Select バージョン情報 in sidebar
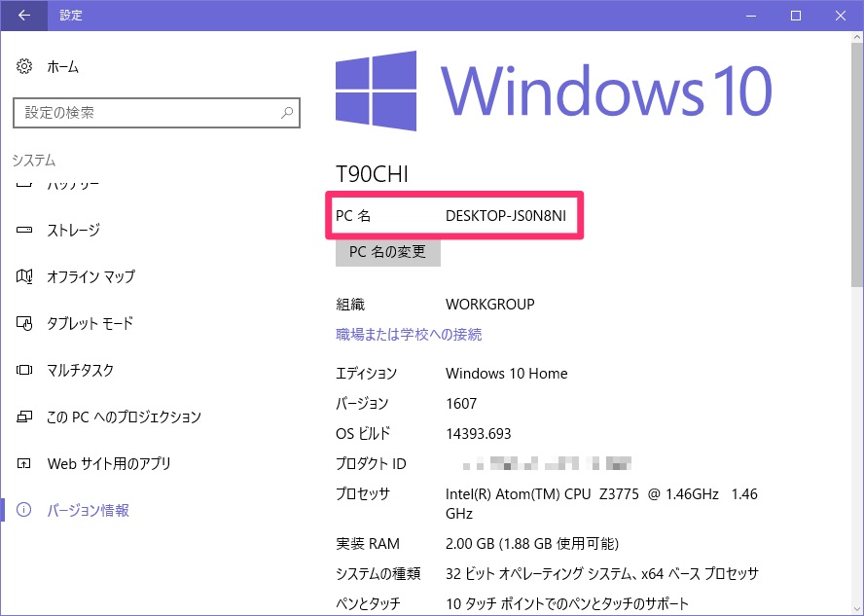This screenshot has height=616, width=864. coord(89,510)
